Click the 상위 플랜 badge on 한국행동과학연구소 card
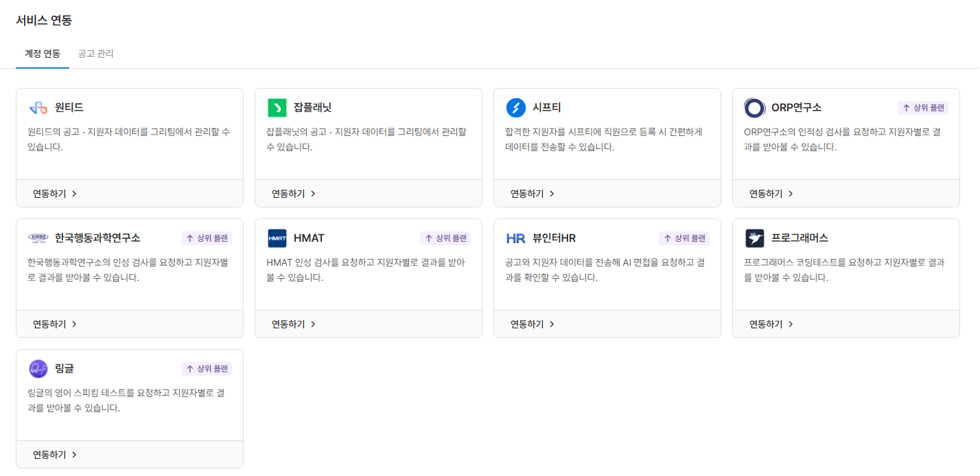Image resolution: width=980 pixels, height=476 pixels. 207,238
